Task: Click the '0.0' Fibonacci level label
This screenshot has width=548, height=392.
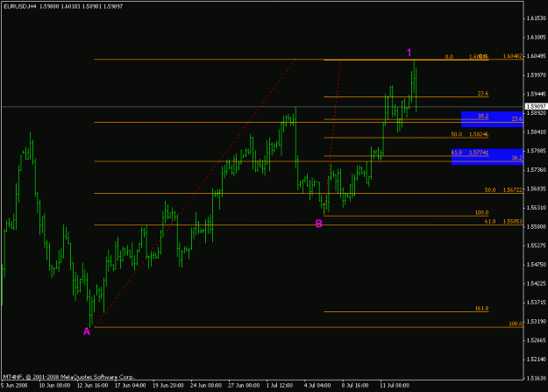Action: coord(449,57)
